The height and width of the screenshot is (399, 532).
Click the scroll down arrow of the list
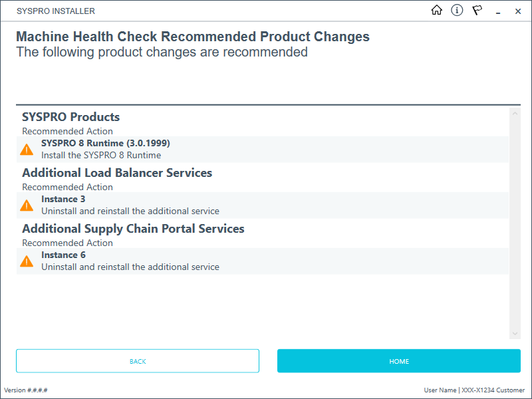pos(515,333)
